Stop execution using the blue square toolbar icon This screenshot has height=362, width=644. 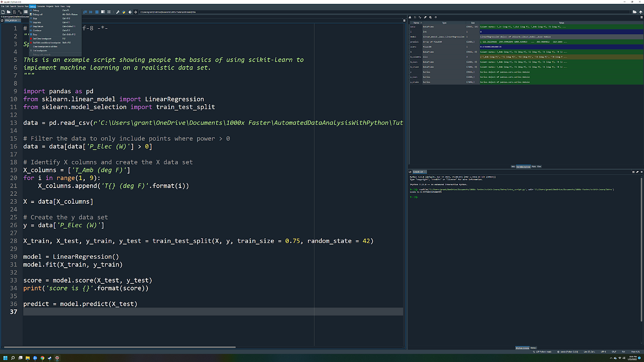coord(97,12)
